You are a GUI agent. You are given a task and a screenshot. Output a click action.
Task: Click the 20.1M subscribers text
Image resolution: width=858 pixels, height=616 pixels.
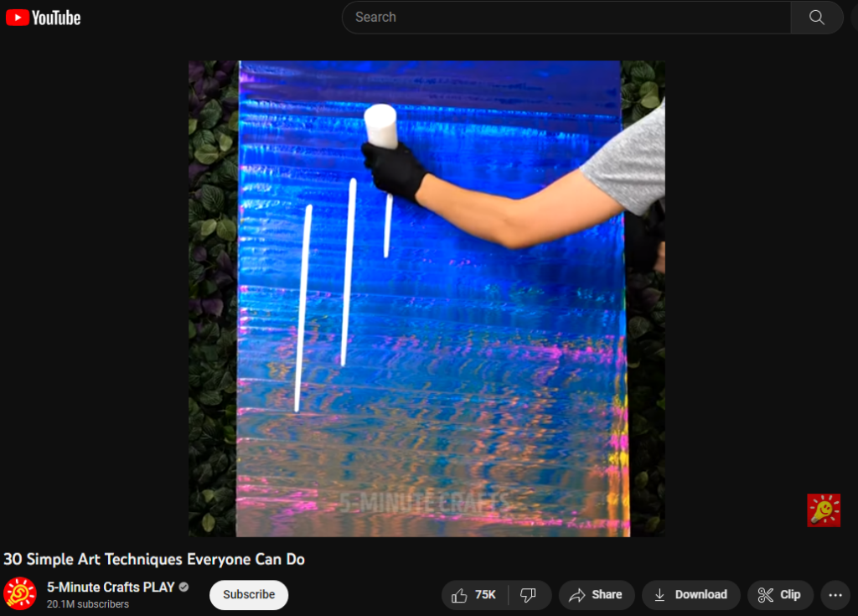[x=88, y=604]
